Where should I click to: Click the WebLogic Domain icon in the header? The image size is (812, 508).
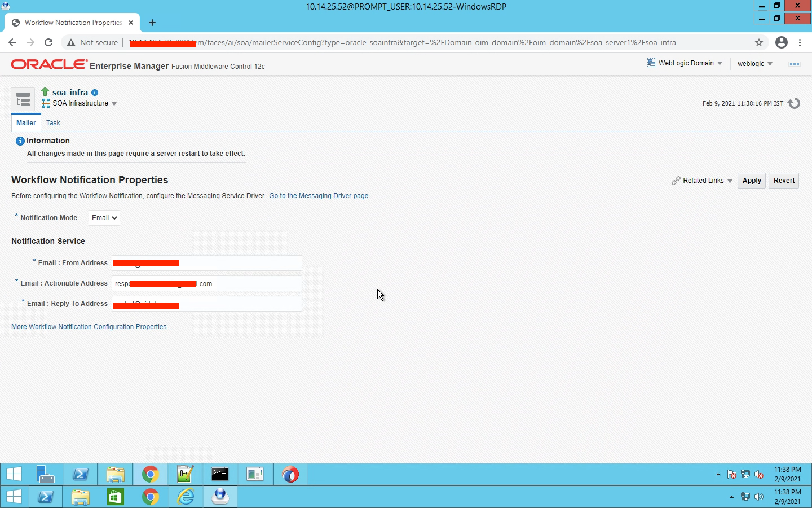(x=651, y=63)
